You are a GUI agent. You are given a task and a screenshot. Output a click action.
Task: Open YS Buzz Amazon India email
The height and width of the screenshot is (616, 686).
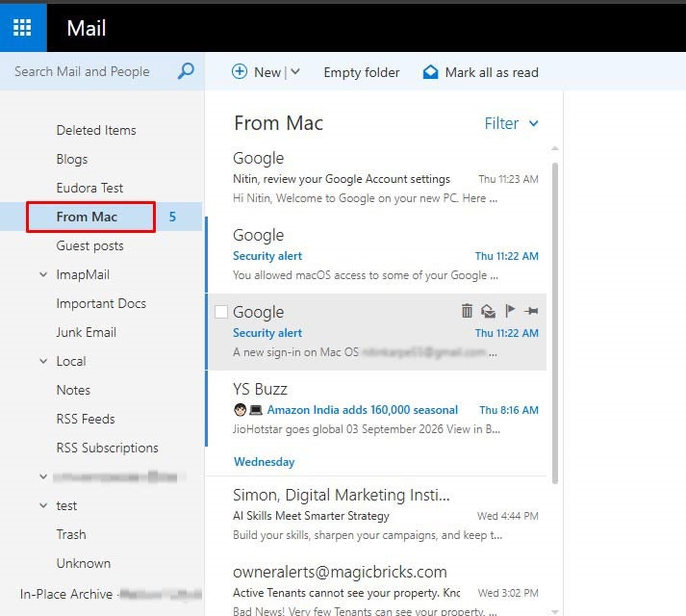click(376, 409)
